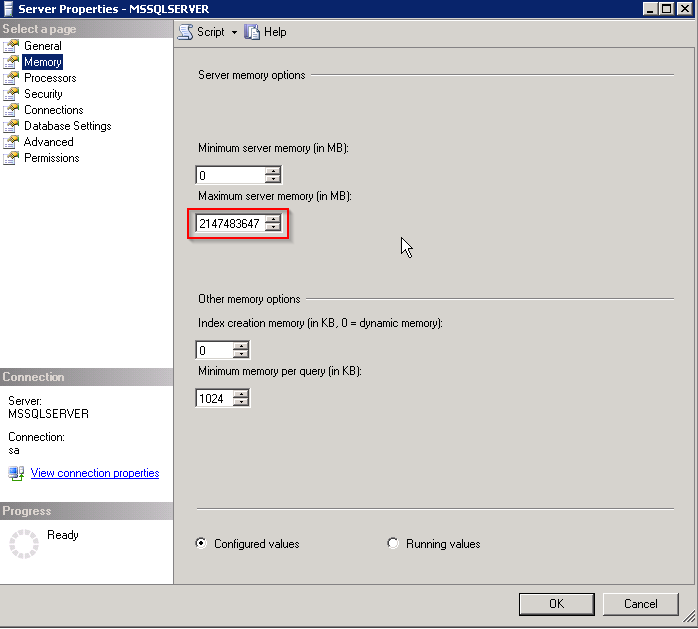Decrease Minimum memory per query with down arrow

[241, 402]
